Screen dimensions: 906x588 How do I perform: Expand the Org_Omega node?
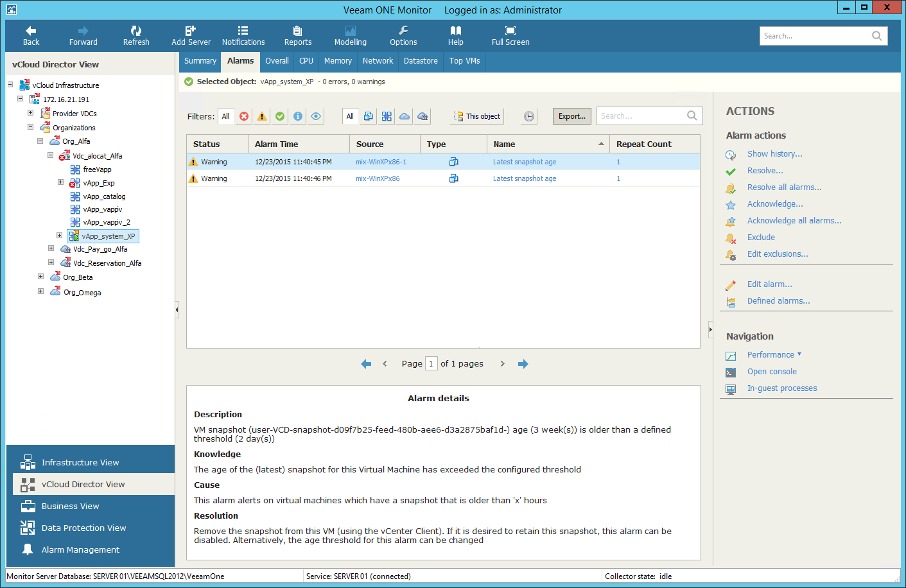click(x=40, y=291)
